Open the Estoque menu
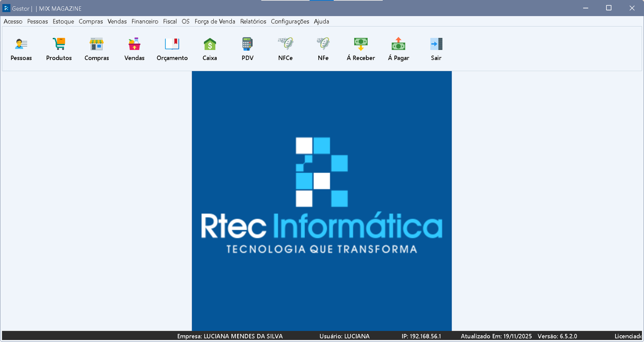Viewport: 644px width, 342px height. tap(63, 21)
